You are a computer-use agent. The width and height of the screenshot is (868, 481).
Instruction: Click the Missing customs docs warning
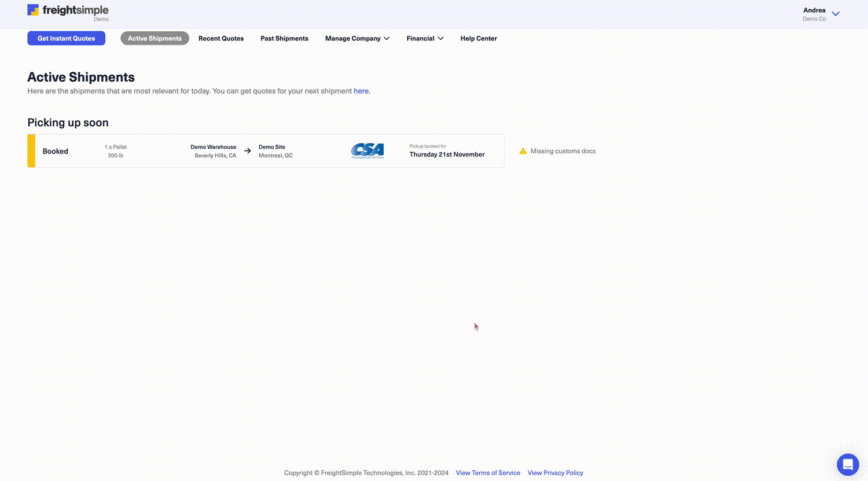pyautogui.click(x=562, y=151)
